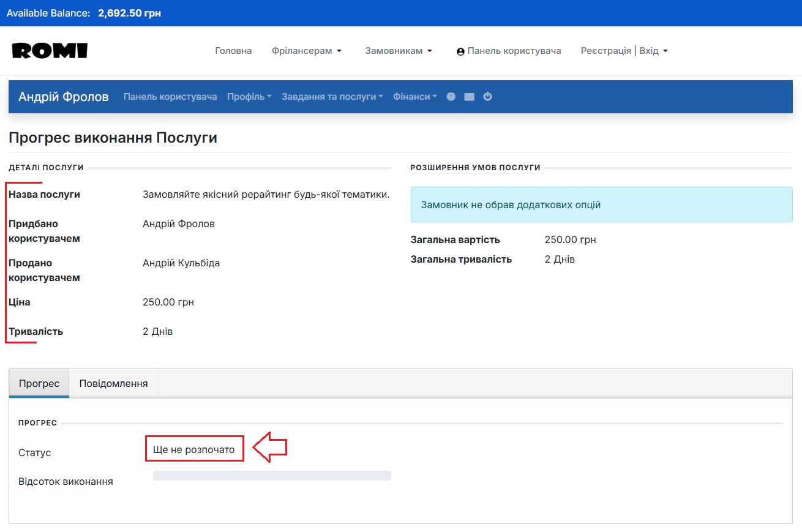Open the notifications exclamation icon
This screenshot has height=532, width=802.
click(451, 97)
